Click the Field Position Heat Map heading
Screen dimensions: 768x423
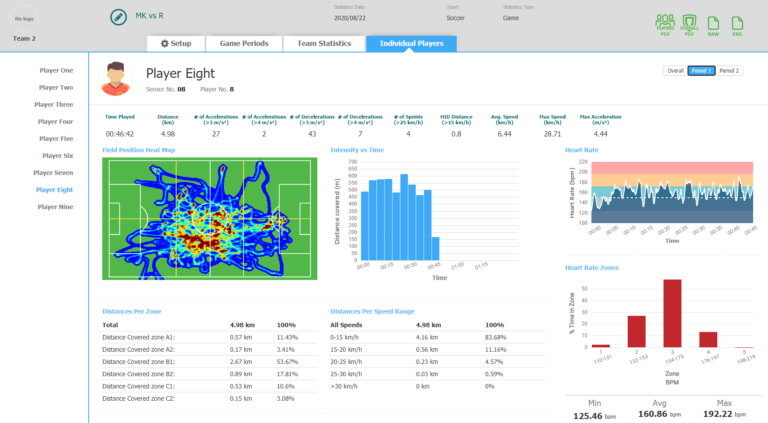click(x=139, y=150)
